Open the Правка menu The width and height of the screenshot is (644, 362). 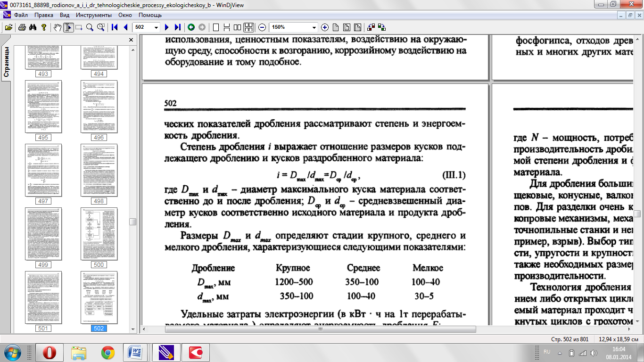pos(44,15)
